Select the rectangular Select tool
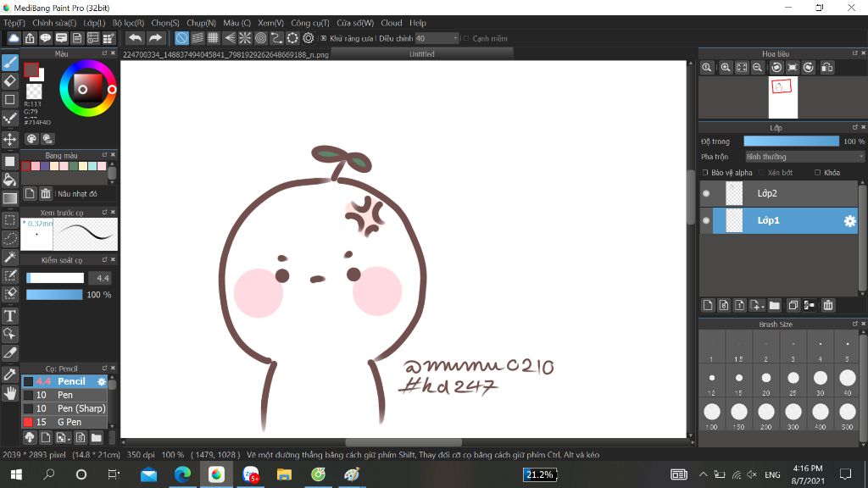Viewport: 868px width, 488px height. (10, 220)
